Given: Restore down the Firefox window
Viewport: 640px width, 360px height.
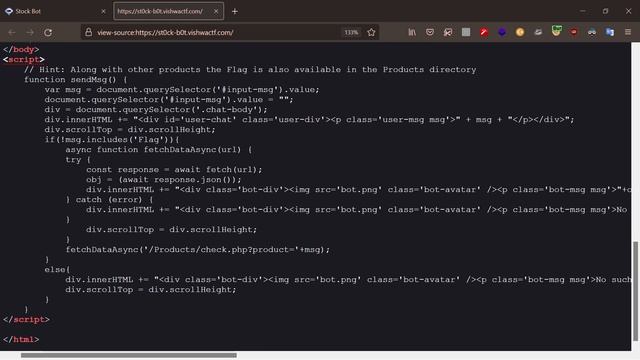Looking at the screenshot, I should (605, 11).
